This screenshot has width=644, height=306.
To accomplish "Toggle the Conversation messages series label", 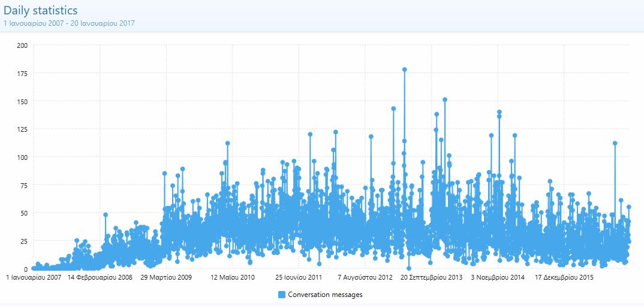I will [x=325, y=295].
